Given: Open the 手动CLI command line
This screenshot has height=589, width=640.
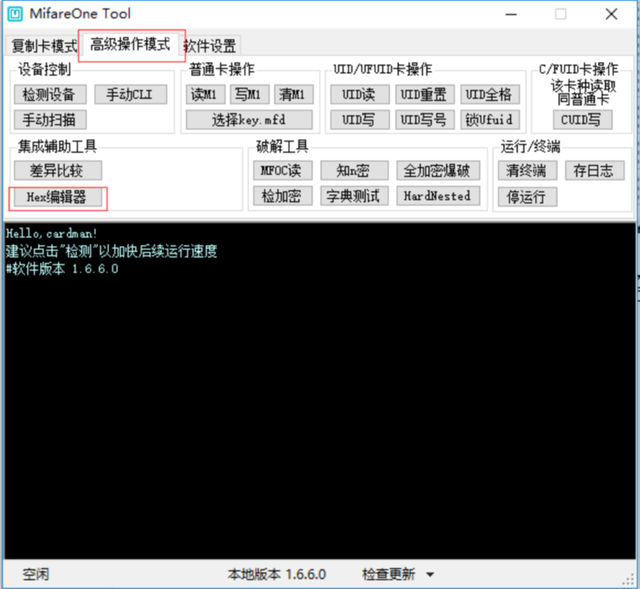Looking at the screenshot, I should [x=130, y=95].
